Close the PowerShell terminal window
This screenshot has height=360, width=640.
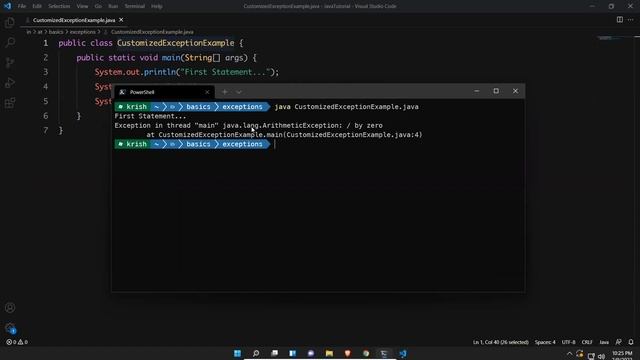516,91
